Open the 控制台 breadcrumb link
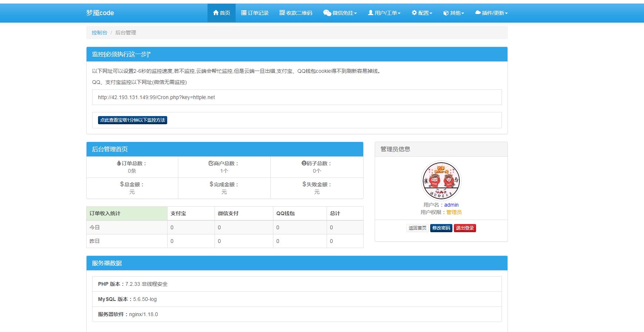This screenshot has width=644, height=332. (x=100, y=33)
